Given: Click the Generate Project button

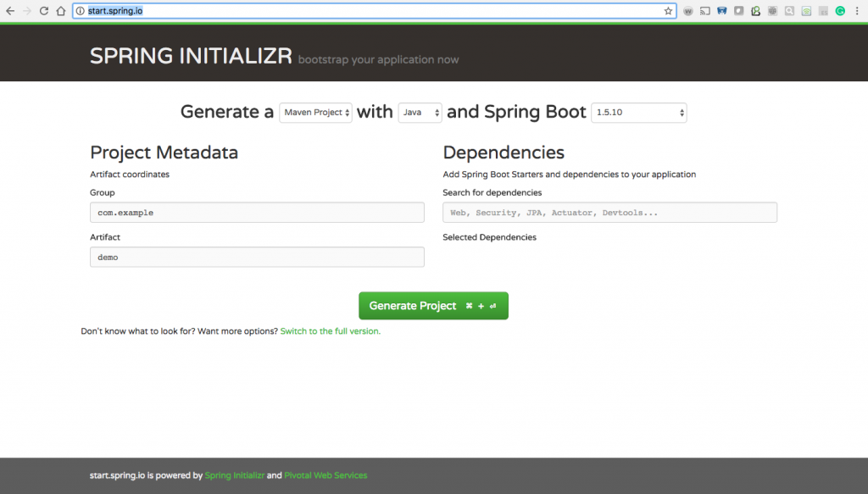Looking at the screenshot, I should coord(433,305).
